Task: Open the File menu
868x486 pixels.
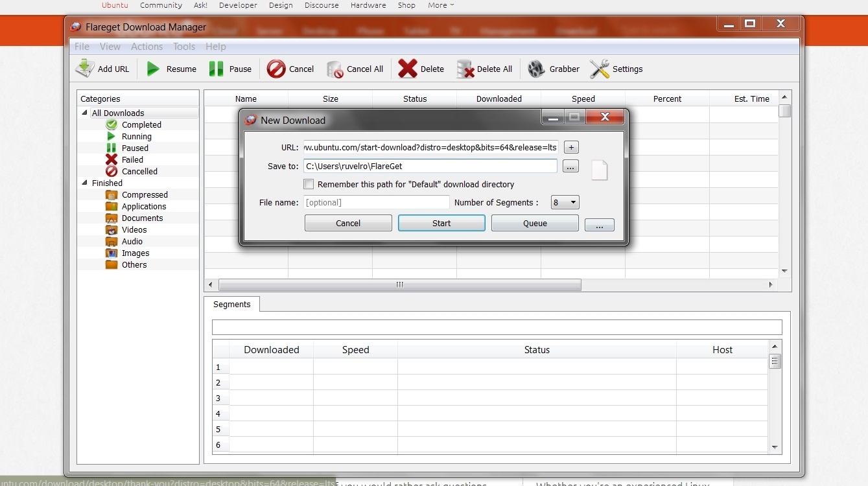Action: click(x=82, y=47)
